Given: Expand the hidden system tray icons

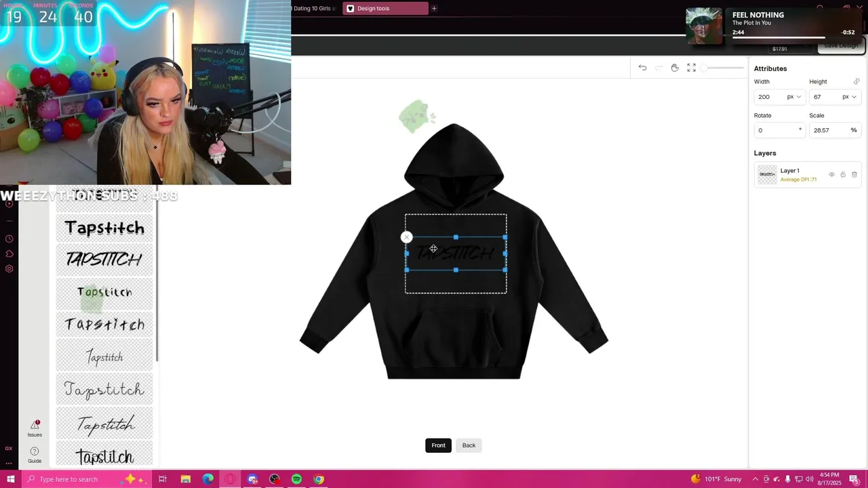Looking at the screenshot, I should click(x=755, y=479).
